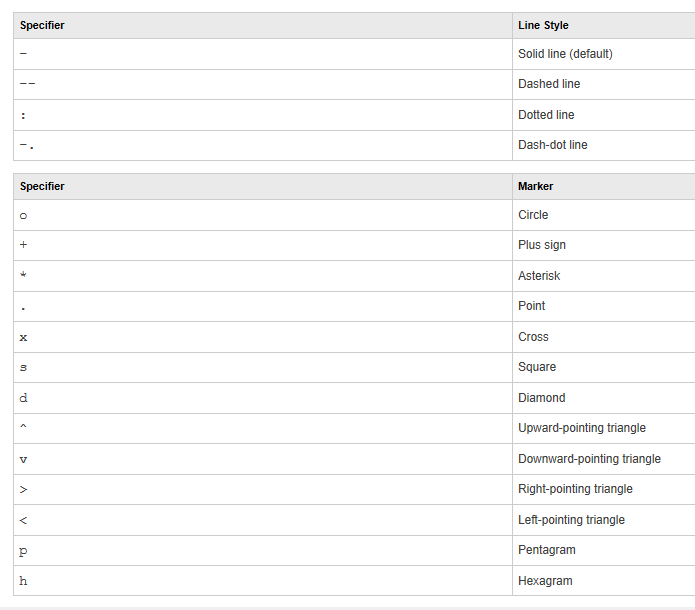Select the 'x' cross specifier
Screen dimensions: 695x610
pos(23,338)
